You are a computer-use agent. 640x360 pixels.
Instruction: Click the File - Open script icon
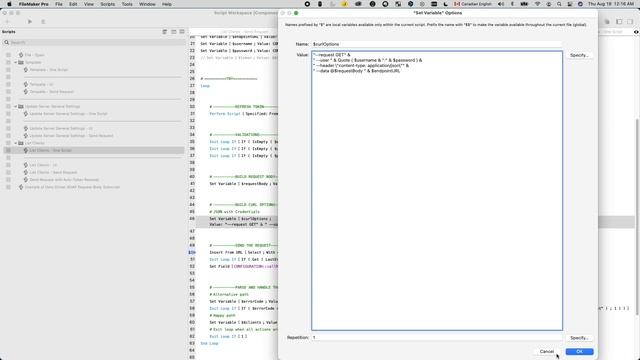[21, 55]
